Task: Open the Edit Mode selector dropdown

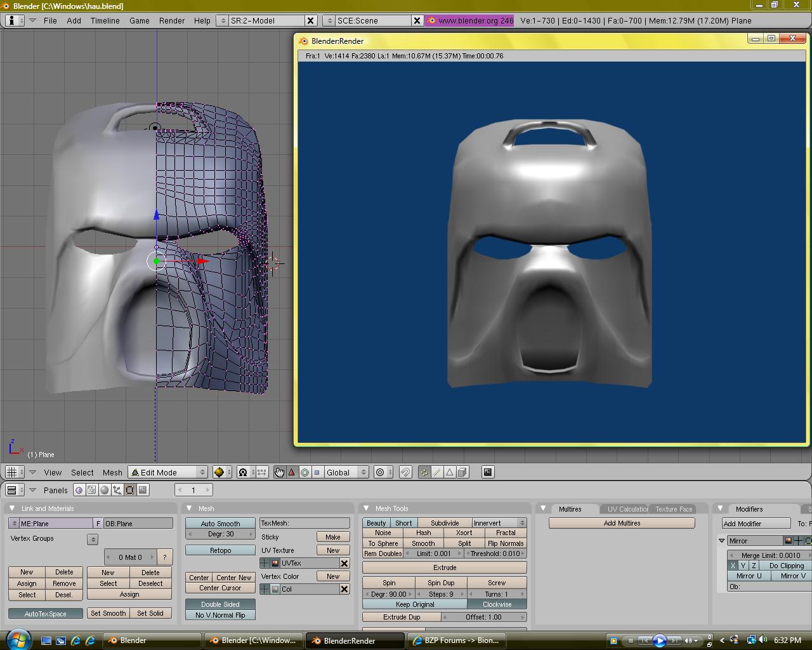Action: tap(168, 472)
